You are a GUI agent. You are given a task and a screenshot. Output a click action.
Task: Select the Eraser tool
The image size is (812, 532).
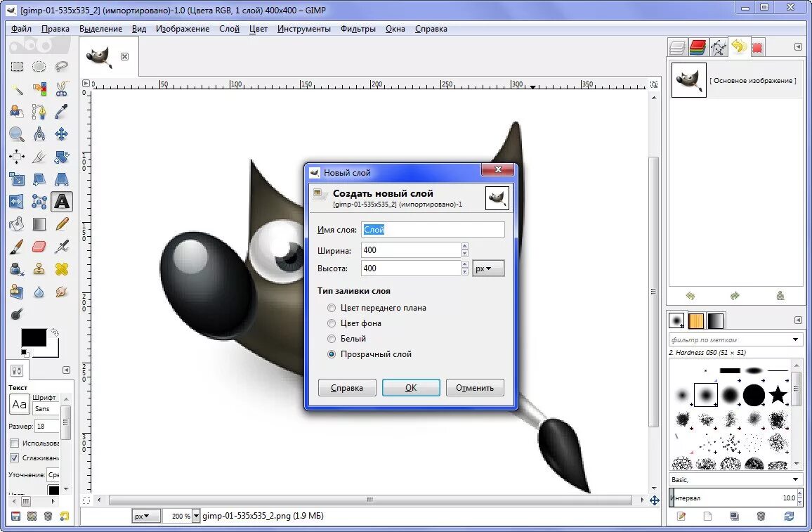39,247
